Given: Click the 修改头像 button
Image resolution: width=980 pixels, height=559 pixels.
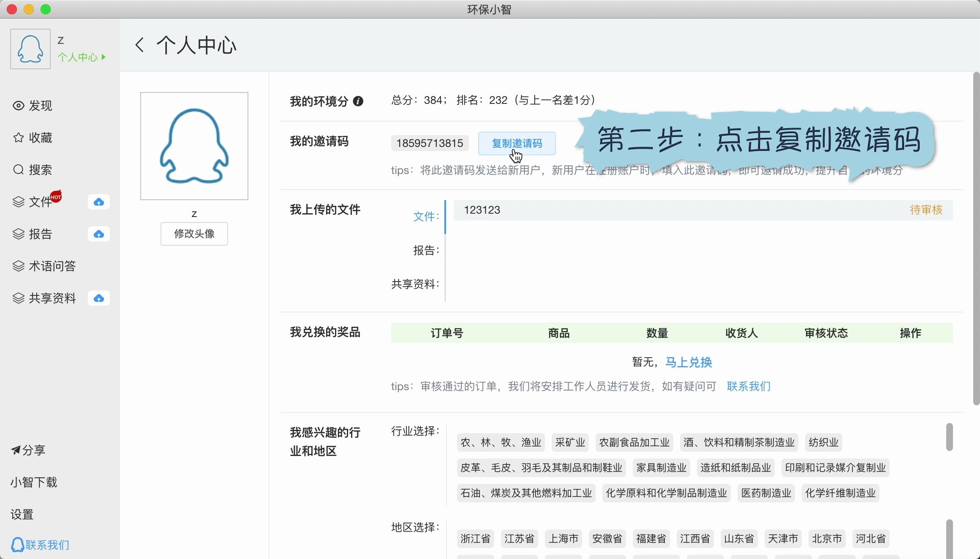Looking at the screenshot, I should tap(194, 234).
